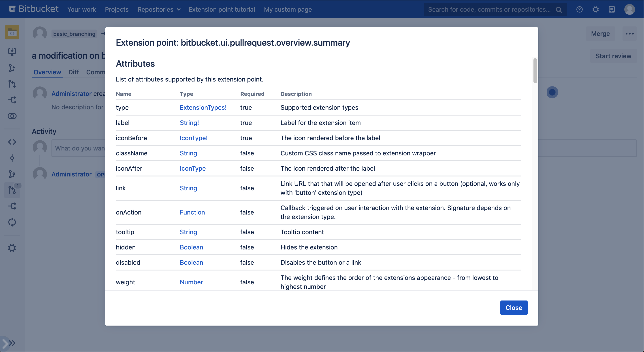Image resolution: width=644 pixels, height=352 pixels.
Task: Open the user profile avatar menu
Action: (x=629, y=9)
